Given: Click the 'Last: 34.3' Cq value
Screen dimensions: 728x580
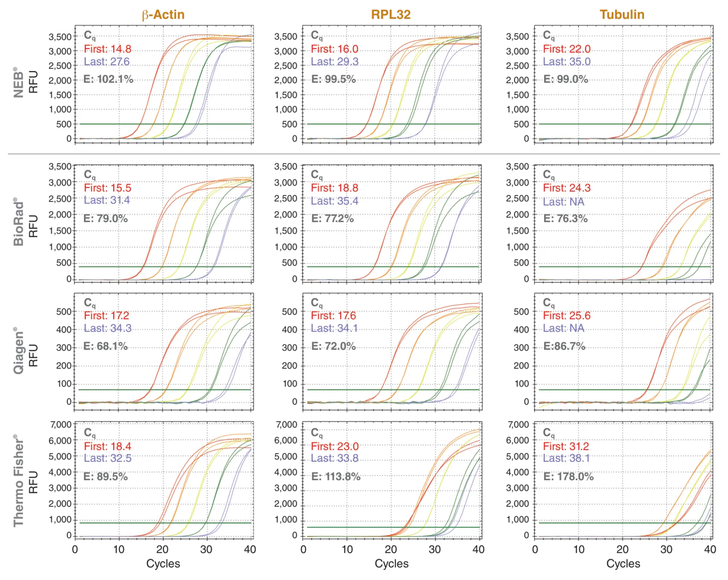Looking at the screenshot, I should click(x=107, y=328).
